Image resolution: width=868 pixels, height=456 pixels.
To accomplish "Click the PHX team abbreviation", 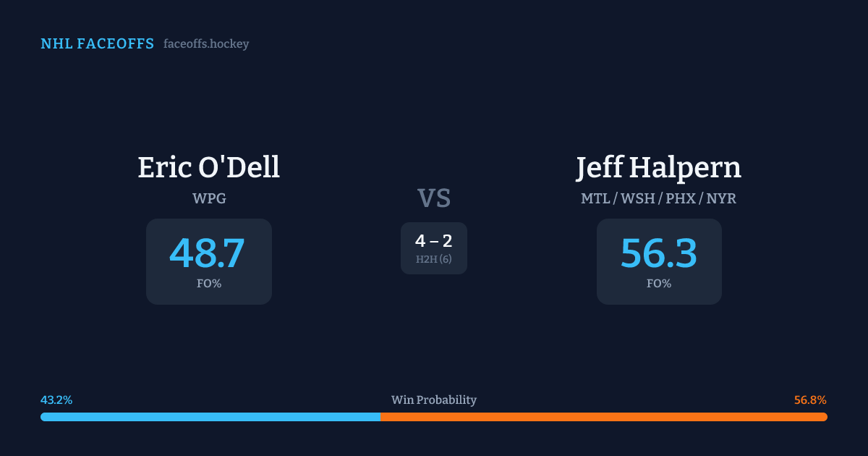I will coord(680,198).
